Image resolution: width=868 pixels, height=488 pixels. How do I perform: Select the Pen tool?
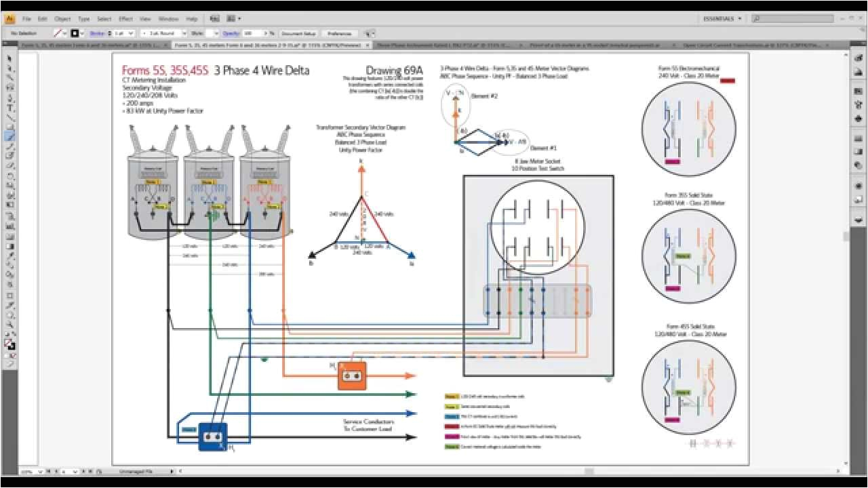pyautogui.click(x=9, y=96)
